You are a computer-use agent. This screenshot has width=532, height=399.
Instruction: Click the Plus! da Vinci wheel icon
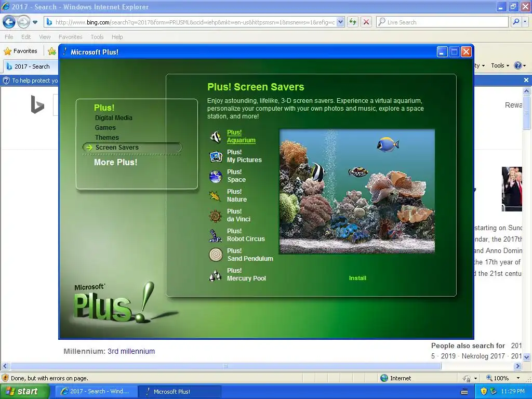(x=216, y=216)
